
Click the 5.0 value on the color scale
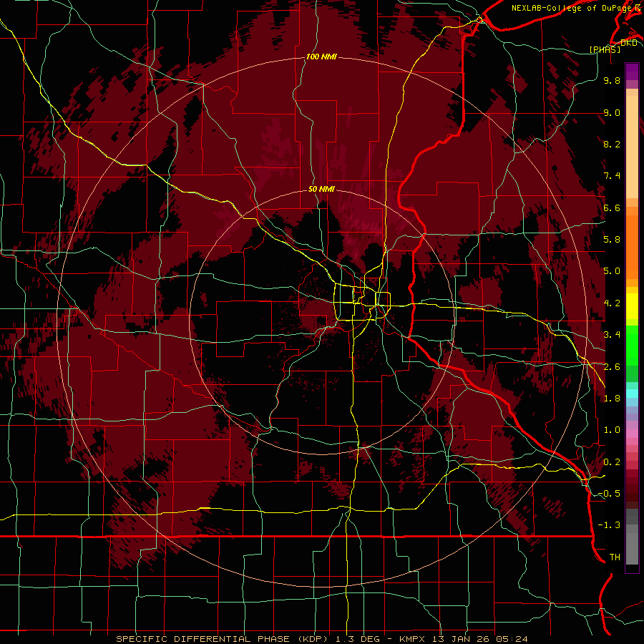pyautogui.click(x=612, y=271)
